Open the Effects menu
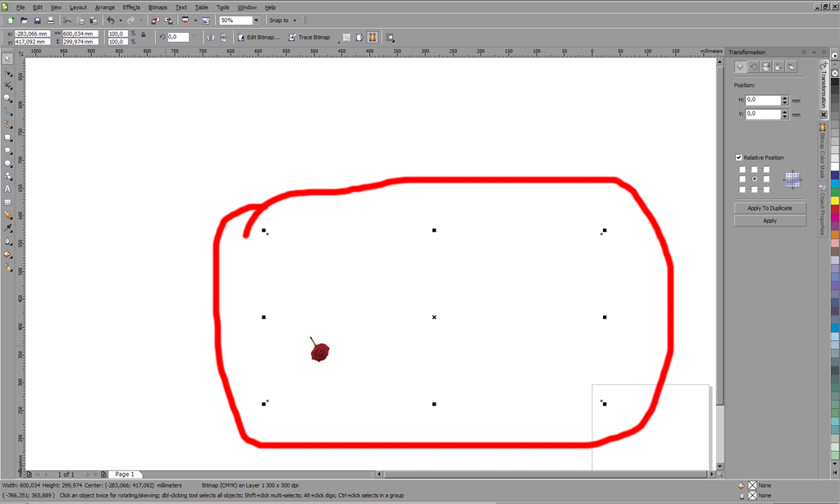 (131, 7)
